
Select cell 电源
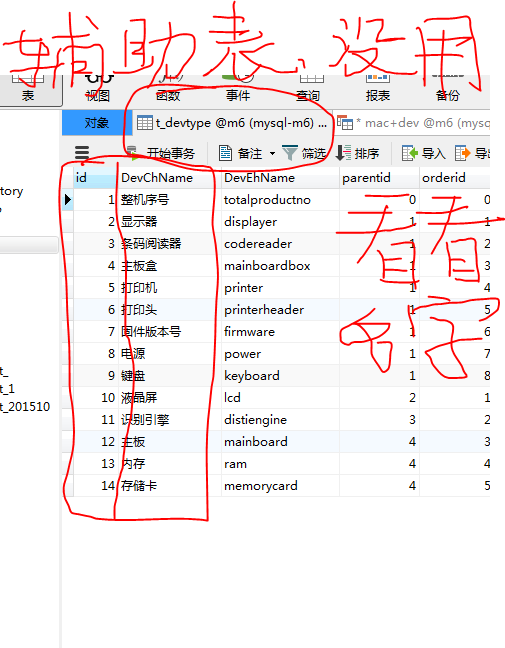pyautogui.click(x=169, y=354)
